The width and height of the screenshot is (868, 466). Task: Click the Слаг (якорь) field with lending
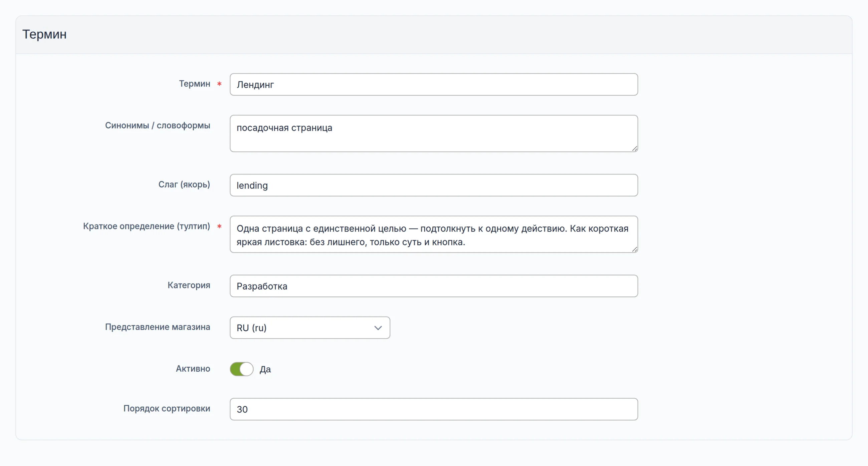(434, 185)
